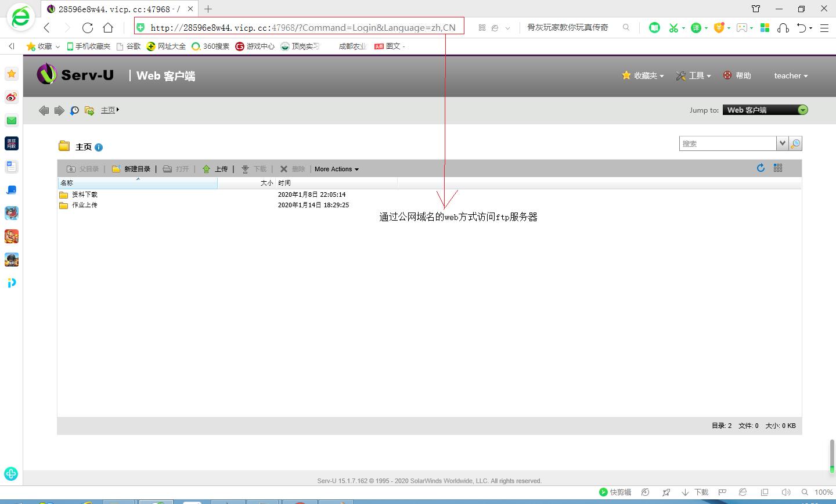The width and height of the screenshot is (836, 504).
Task: Click the page vertical scrollbar thumb
Action: 832,456
